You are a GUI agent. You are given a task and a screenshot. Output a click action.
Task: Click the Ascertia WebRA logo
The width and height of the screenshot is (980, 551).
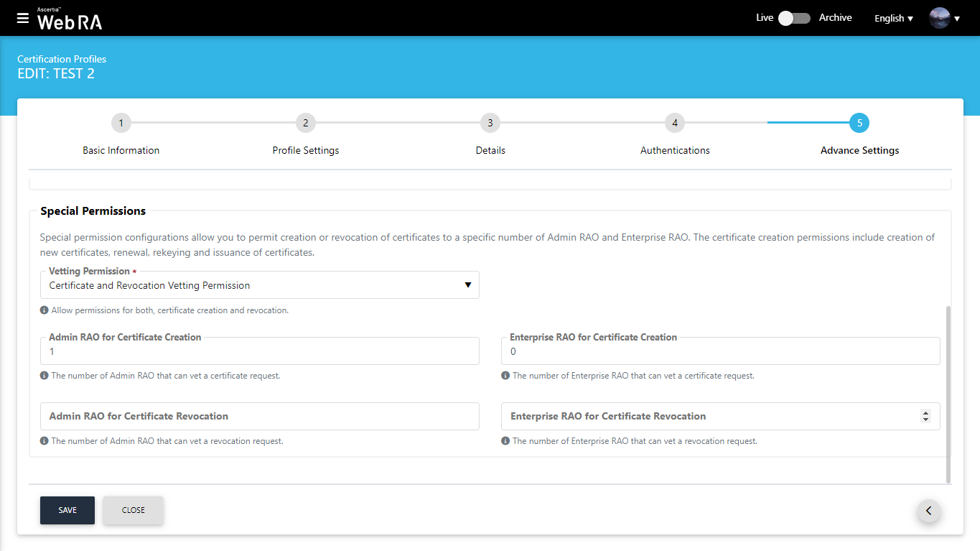[x=70, y=19]
